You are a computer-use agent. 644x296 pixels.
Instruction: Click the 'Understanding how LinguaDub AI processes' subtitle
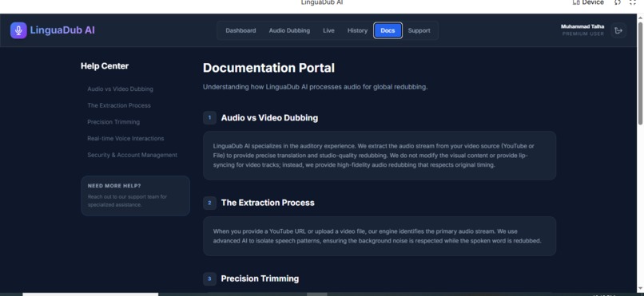[x=316, y=87]
